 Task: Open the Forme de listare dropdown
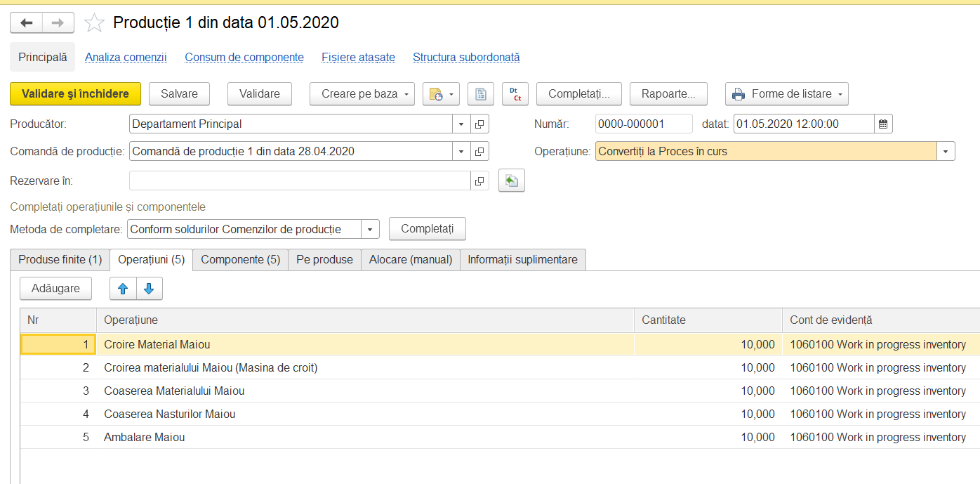click(x=787, y=93)
